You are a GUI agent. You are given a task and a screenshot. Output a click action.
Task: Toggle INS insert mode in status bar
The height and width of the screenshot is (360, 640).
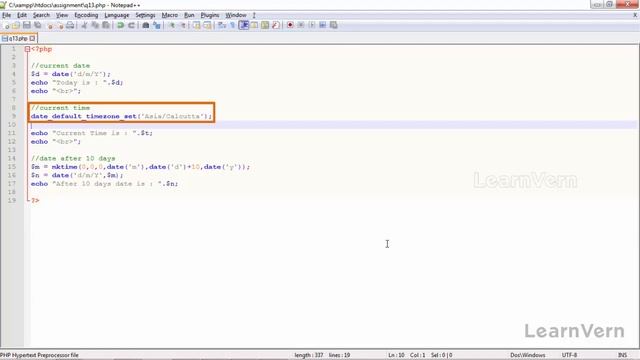click(622, 355)
